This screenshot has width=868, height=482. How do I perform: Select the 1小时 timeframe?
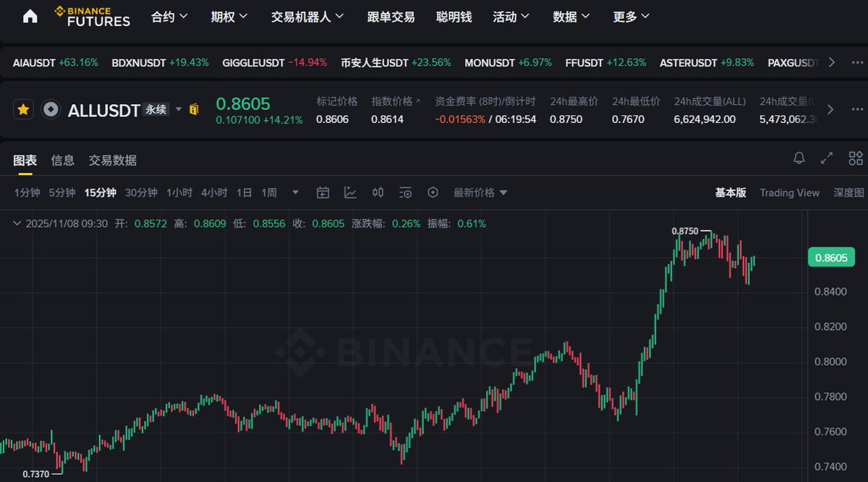pos(179,192)
